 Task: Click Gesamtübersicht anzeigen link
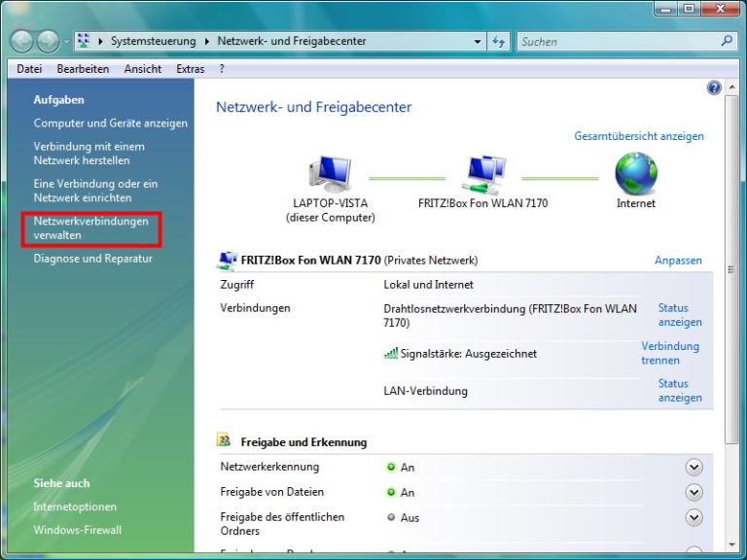(639, 136)
